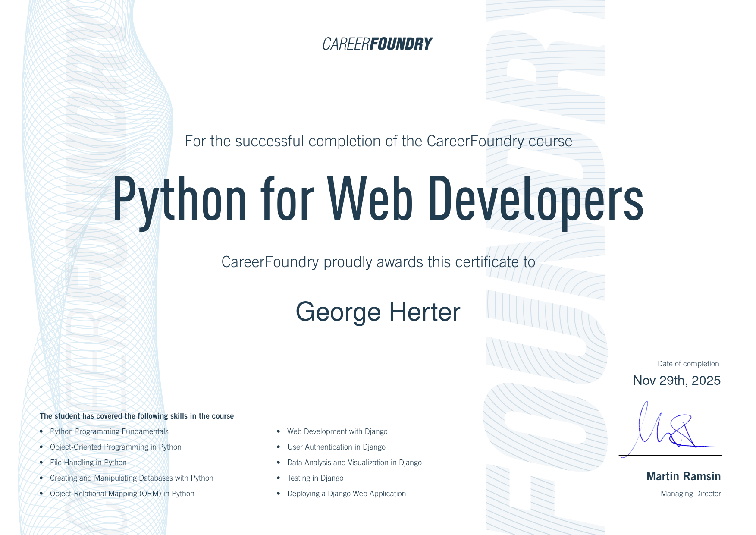Image resolution: width=756 pixels, height=535 pixels.
Task: Click 'User Authentication in Django' item
Action: pos(336,447)
